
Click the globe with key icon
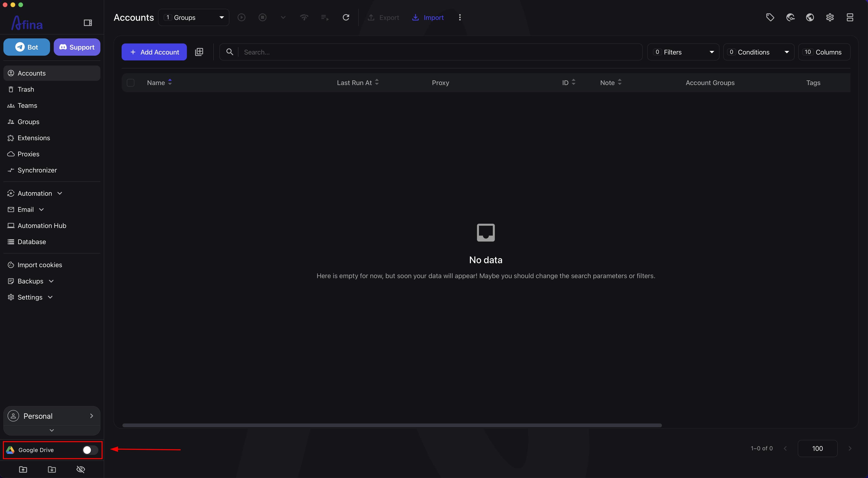tap(790, 18)
